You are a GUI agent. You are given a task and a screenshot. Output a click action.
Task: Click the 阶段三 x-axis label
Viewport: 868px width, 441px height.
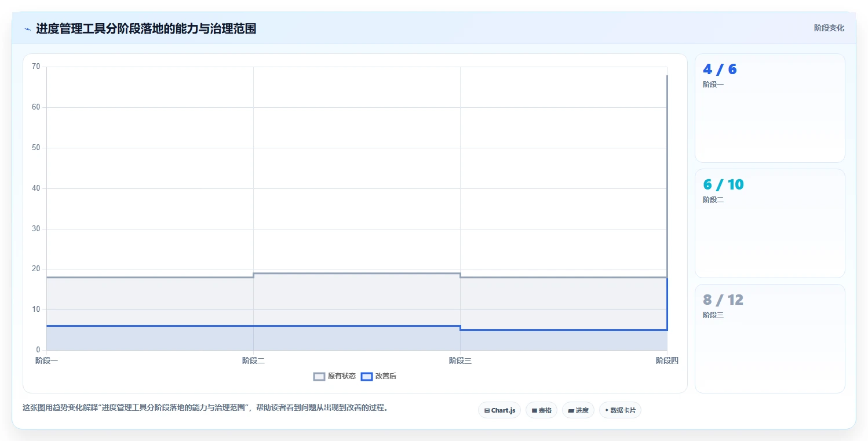460,360
